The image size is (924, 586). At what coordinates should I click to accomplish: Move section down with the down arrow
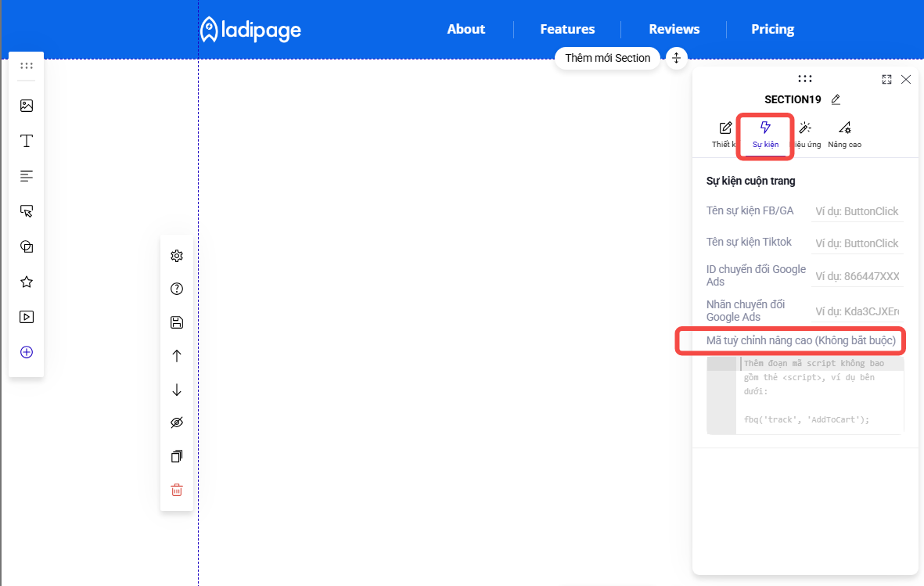[177, 390]
